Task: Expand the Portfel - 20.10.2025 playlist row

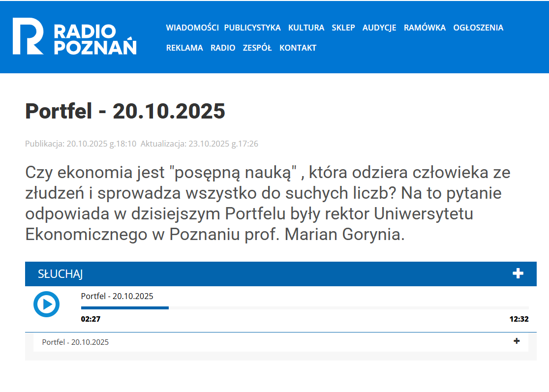Action: (517, 341)
